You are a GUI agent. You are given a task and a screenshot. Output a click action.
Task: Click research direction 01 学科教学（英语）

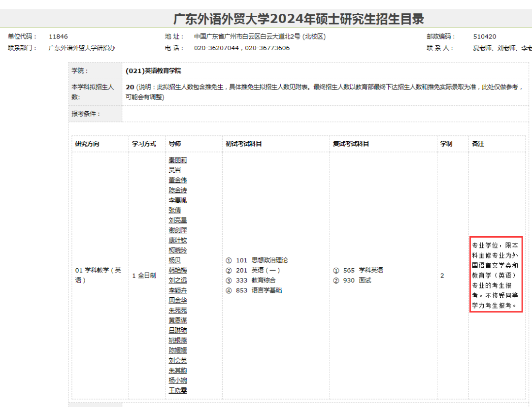pyautogui.click(x=98, y=275)
